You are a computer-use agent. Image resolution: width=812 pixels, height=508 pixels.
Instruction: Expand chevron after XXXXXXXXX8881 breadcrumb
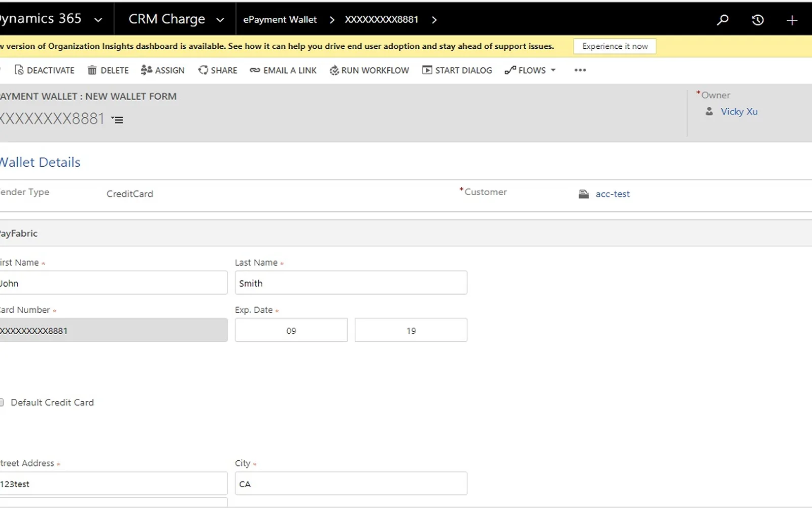434,20
